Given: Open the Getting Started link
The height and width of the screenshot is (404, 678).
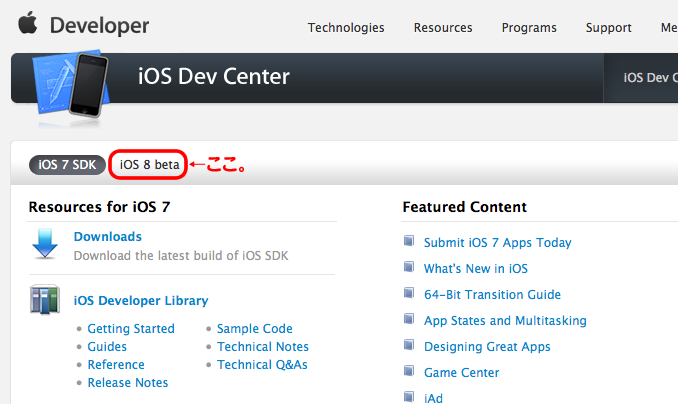Looking at the screenshot, I should tap(131, 329).
